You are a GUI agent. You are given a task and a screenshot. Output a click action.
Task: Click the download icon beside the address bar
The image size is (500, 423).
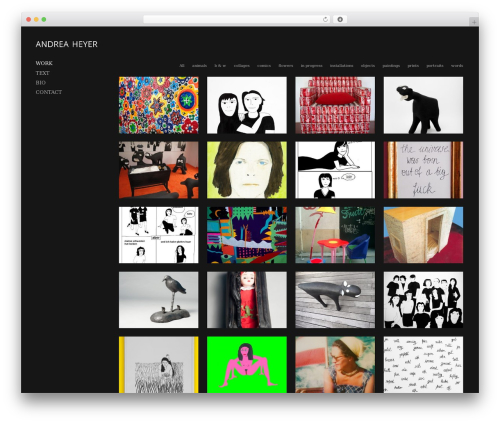[x=340, y=19]
